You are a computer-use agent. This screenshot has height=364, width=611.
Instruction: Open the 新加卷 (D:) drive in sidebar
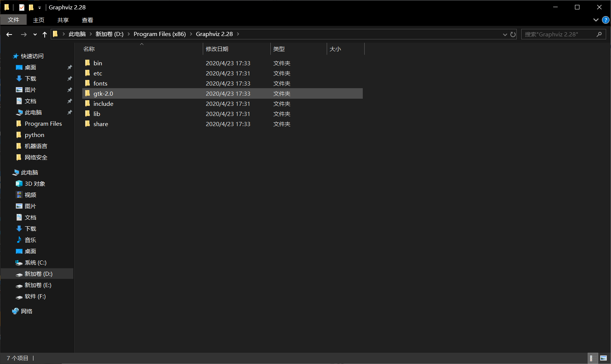pos(38,274)
